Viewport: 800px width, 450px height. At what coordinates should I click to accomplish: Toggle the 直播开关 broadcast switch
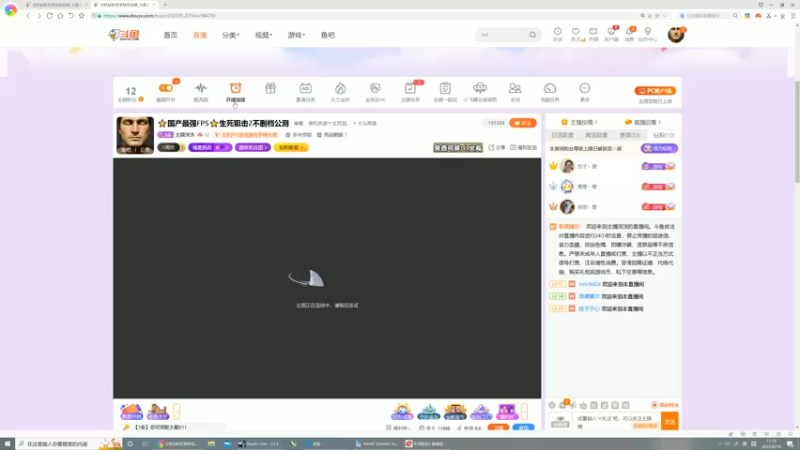[x=166, y=88]
